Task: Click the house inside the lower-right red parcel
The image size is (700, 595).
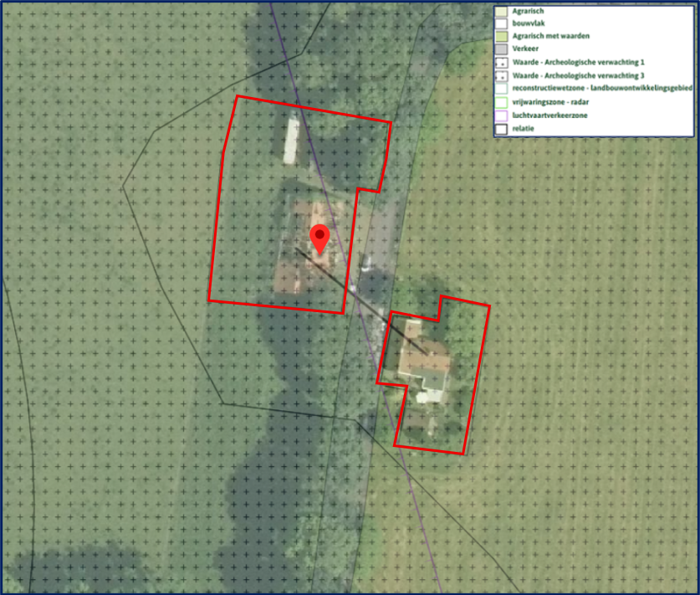Action: coord(423,361)
